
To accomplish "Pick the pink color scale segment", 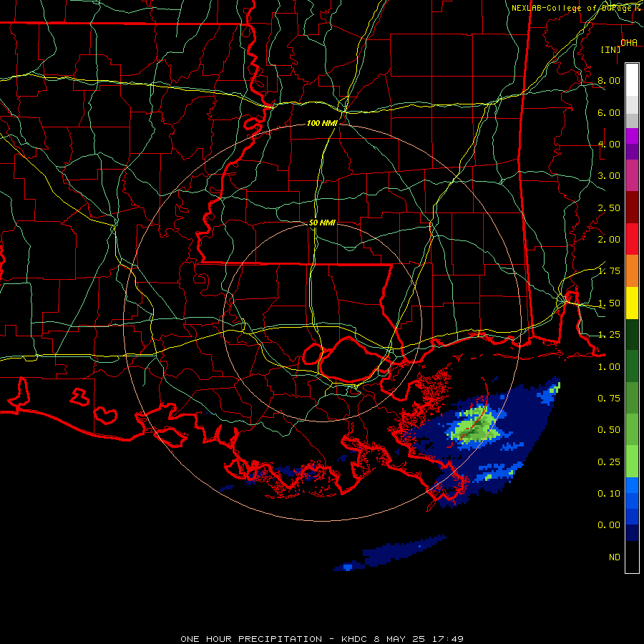I will tap(632, 176).
